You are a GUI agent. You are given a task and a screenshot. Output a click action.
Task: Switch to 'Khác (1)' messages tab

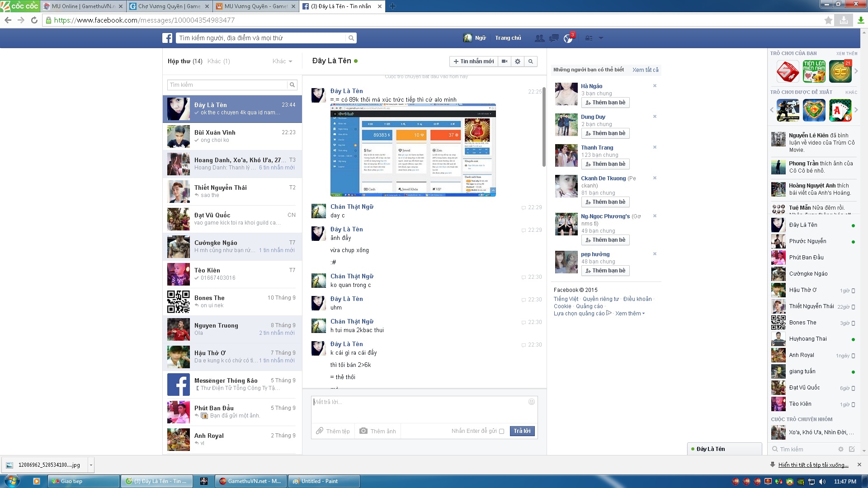pyautogui.click(x=218, y=61)
